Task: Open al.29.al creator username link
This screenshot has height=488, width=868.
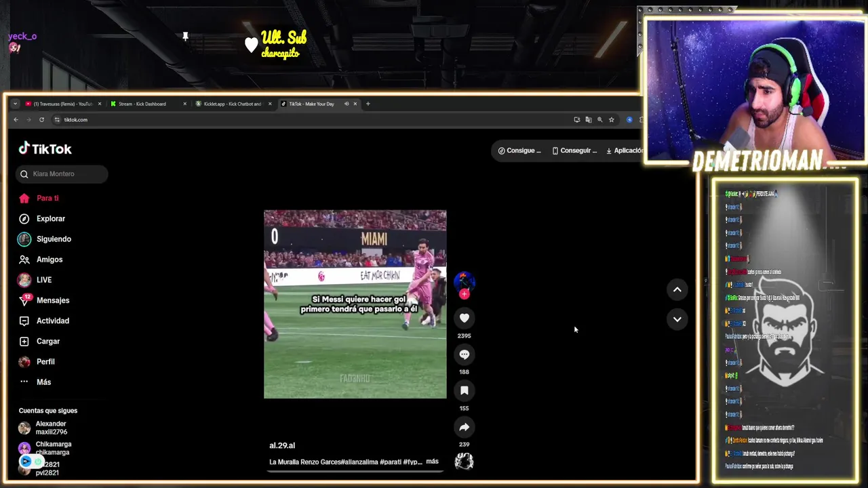Action: tap(282, 445)
